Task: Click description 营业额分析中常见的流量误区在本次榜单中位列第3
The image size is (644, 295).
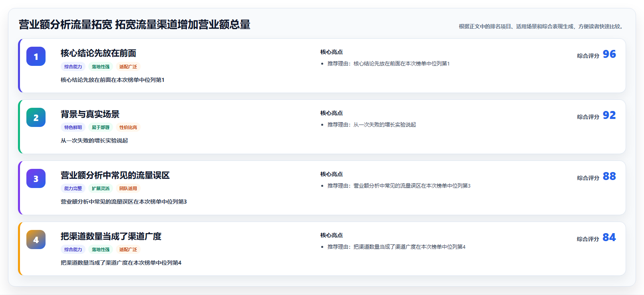Action: (x=124, y=202)
